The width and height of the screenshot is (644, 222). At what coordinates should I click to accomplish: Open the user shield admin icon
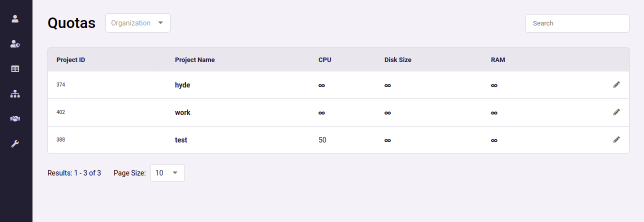[x=15, y=44]
